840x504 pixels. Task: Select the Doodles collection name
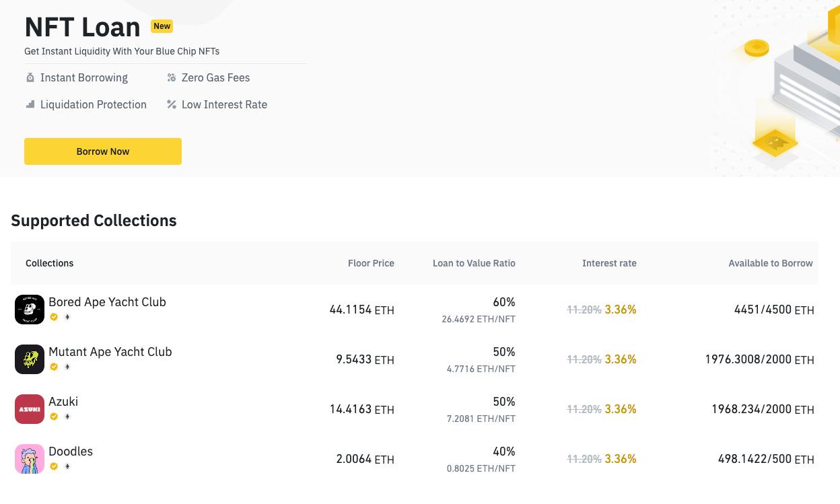coord(71,452)
